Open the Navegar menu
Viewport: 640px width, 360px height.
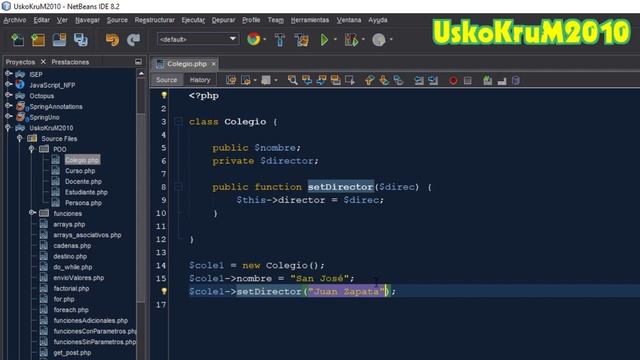(87, 20)
